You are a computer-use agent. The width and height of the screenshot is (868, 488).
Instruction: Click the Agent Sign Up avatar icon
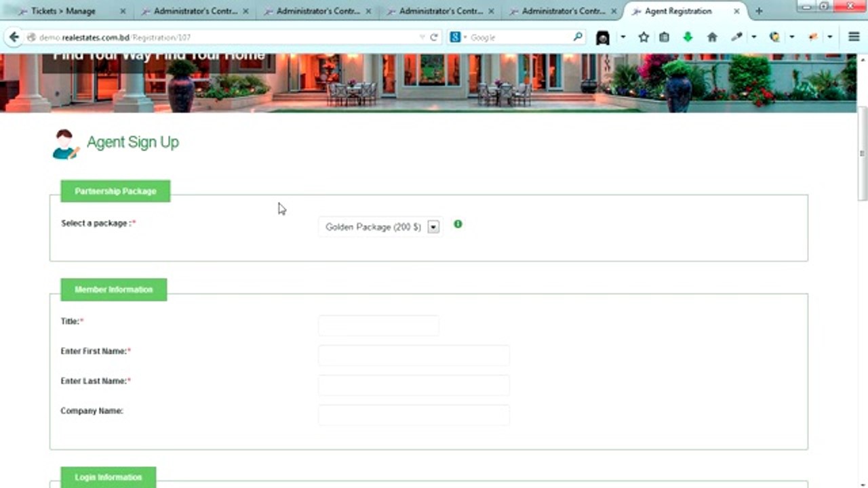coord(66,144)
